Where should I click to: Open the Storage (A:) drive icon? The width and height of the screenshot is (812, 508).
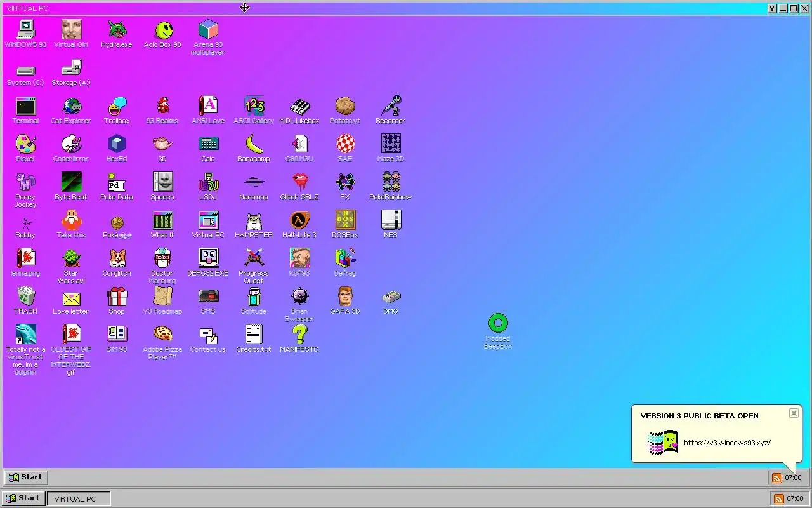(x=71, y=73)
